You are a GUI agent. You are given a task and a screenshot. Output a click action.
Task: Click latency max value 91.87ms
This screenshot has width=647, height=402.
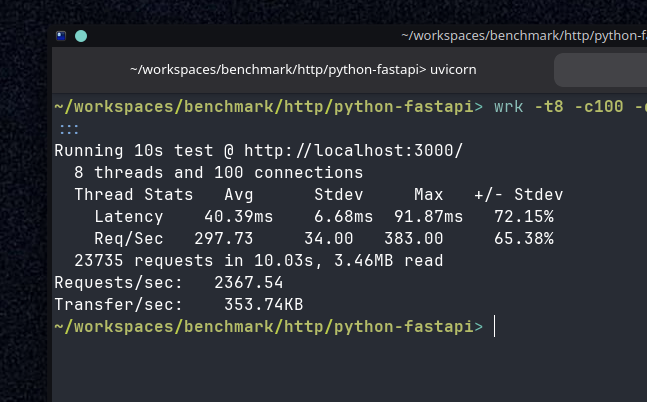point(428,217)
